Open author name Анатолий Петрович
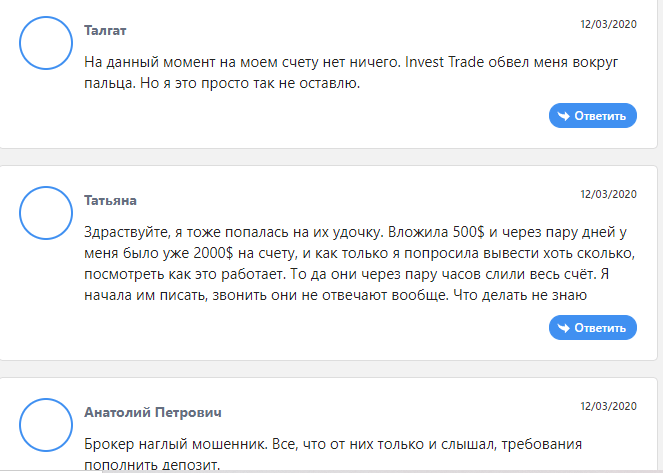Screen dimensions: 663x473 (x=153, y=412)
